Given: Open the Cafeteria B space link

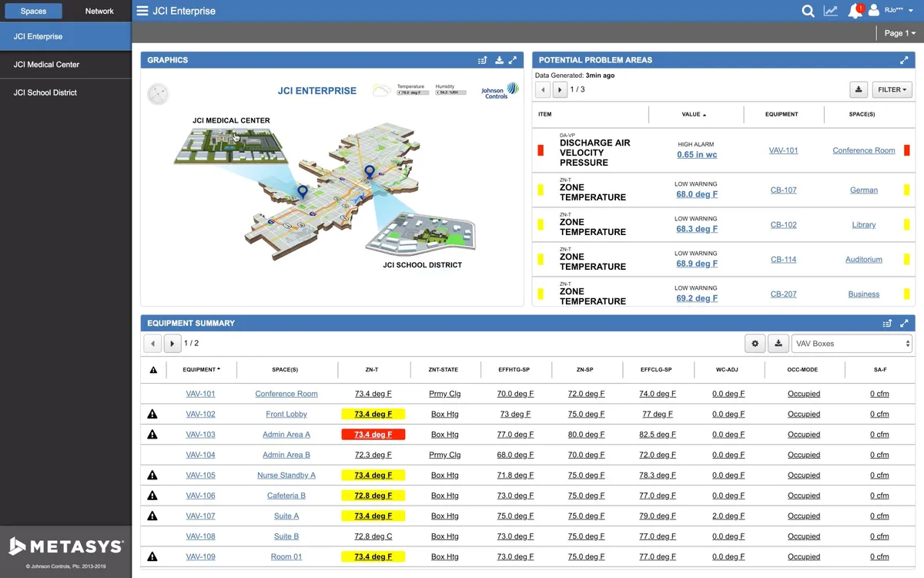Looking at the screenshot, I should click(x=286, y=496).
